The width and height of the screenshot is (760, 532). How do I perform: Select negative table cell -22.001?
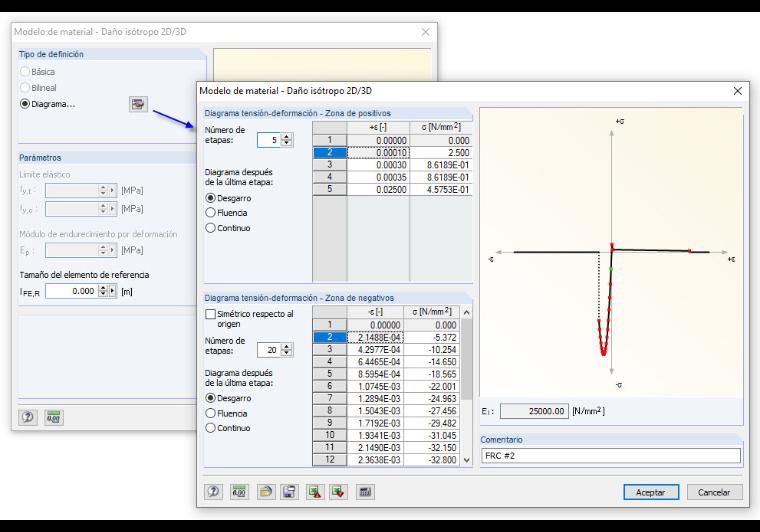[431, 386]
